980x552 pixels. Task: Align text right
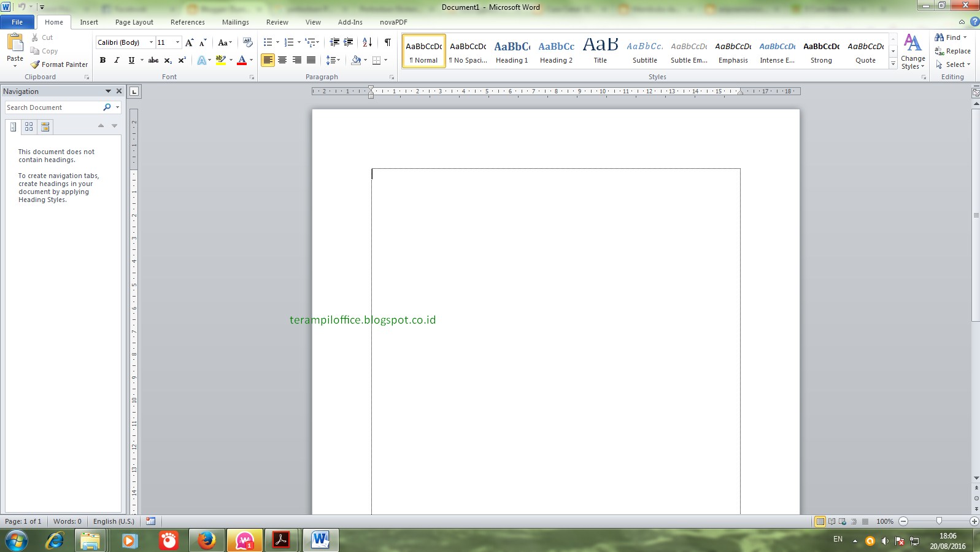pyautogui.click(x=297, y=60)
